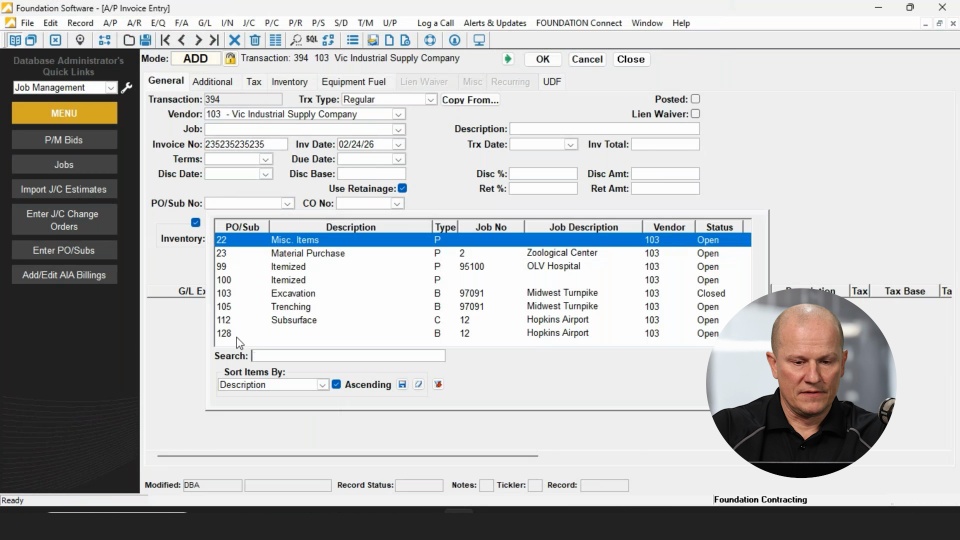
Task: Open the SQL query toolbar icon
Action: [x=312, y=40]
